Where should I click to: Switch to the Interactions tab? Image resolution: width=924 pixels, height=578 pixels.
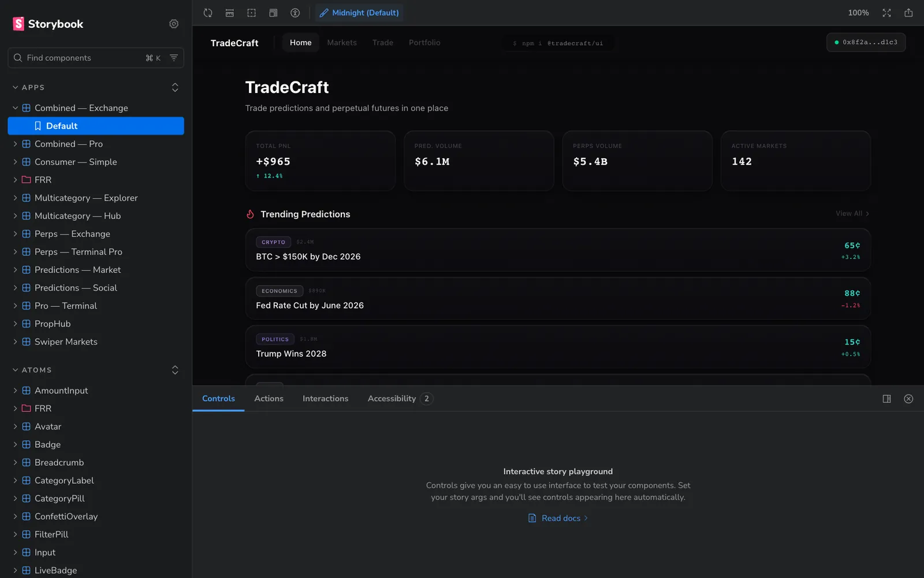click(325, 399)
